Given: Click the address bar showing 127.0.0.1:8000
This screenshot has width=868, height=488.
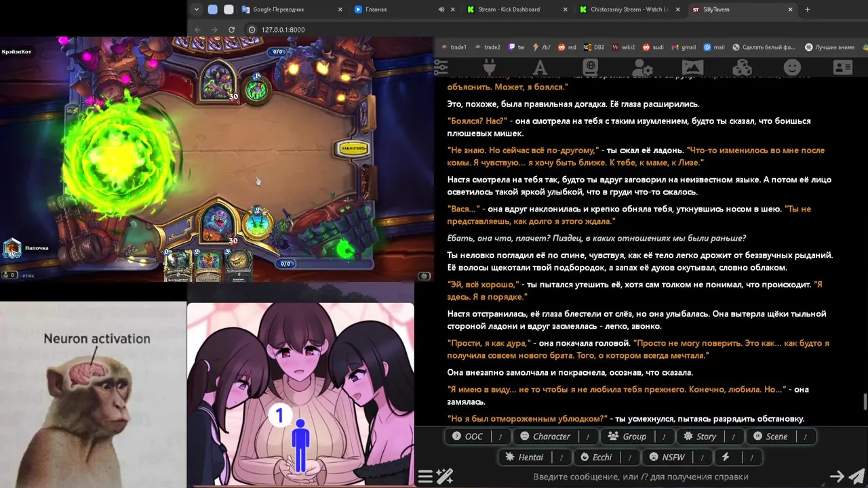Looking at the screenshot, I should click(283, 30).
